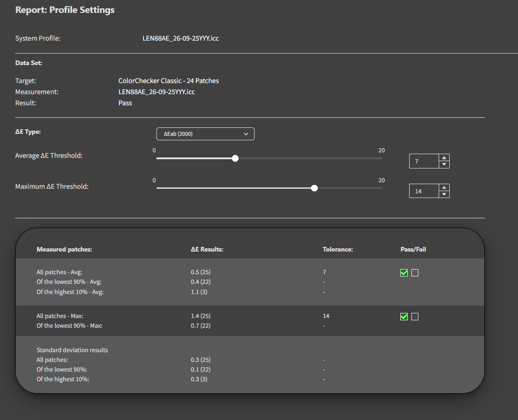Screen dimensions: 518x420
Task: Click the Measured patches column header
Action: (65, 250)
